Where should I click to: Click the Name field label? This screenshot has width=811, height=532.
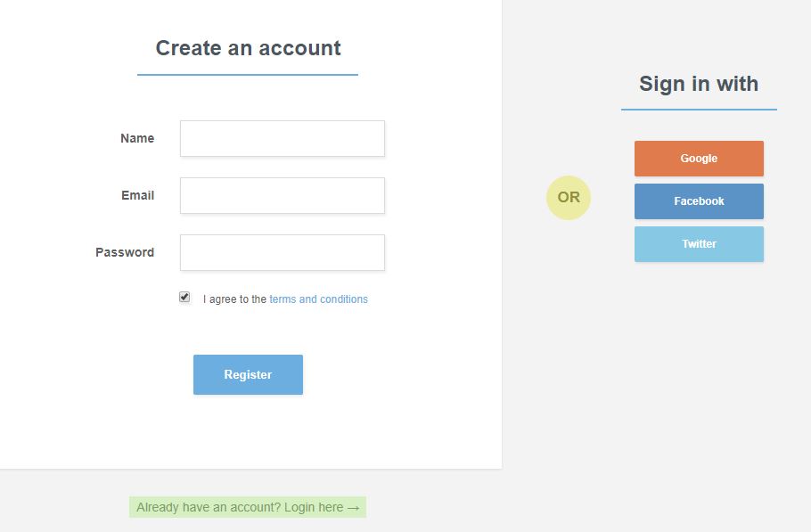coord(137,138)
